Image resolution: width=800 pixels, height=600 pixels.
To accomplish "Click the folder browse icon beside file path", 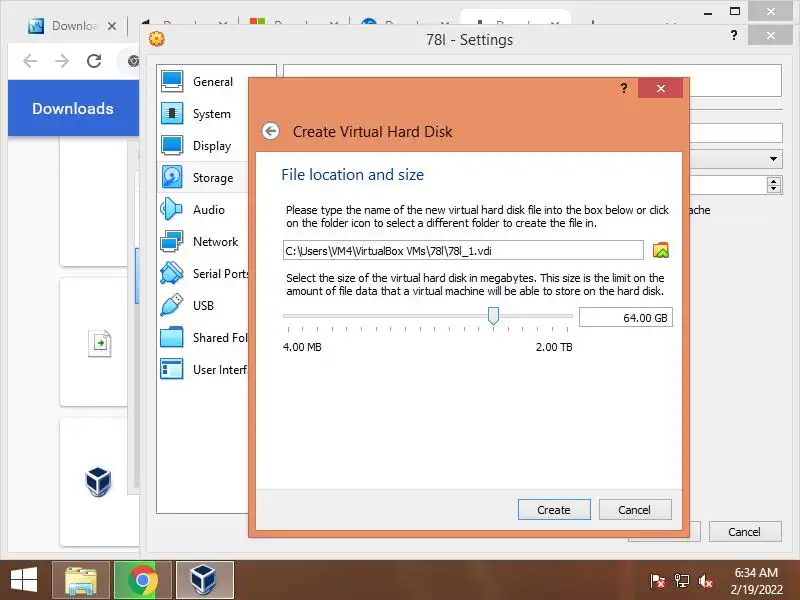I will 661,251.
